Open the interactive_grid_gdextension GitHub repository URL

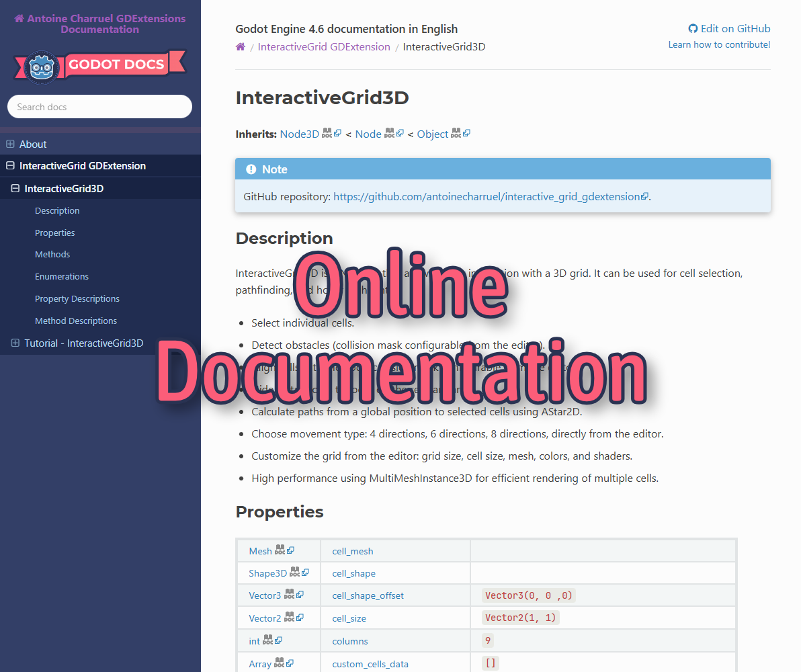click(487, 197)
